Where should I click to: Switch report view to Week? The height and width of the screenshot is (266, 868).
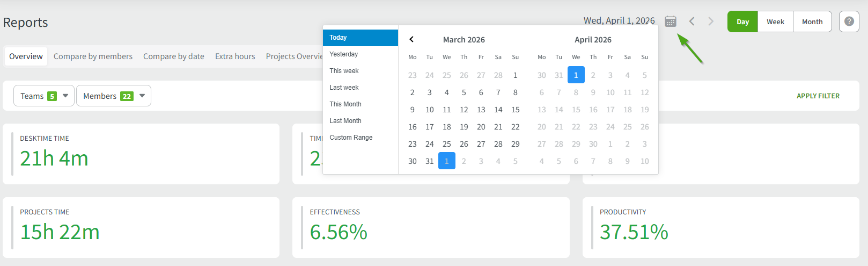click(775, 21)
